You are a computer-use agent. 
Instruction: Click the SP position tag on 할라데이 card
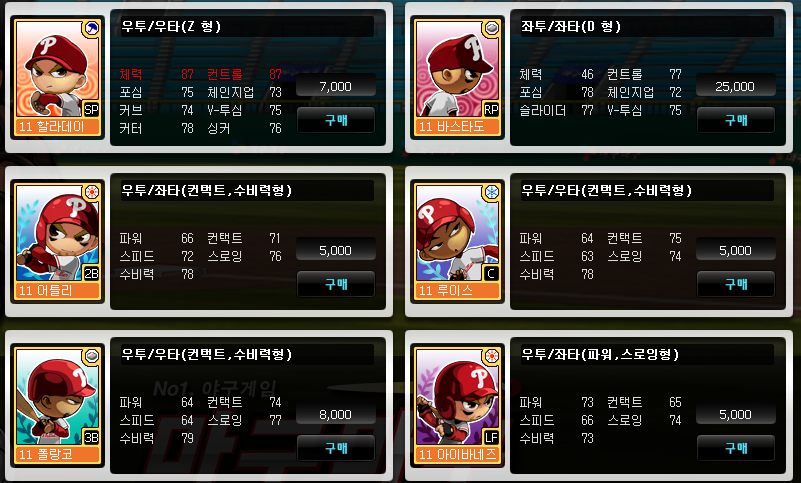point(91,109)
